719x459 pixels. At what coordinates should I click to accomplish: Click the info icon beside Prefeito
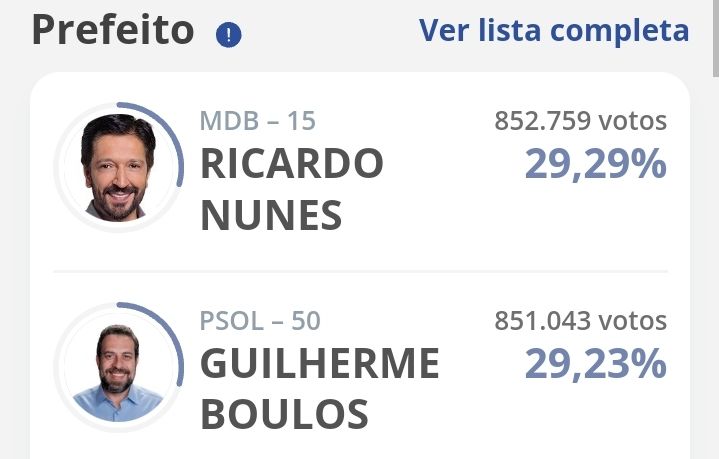click(x=229, y=36)
